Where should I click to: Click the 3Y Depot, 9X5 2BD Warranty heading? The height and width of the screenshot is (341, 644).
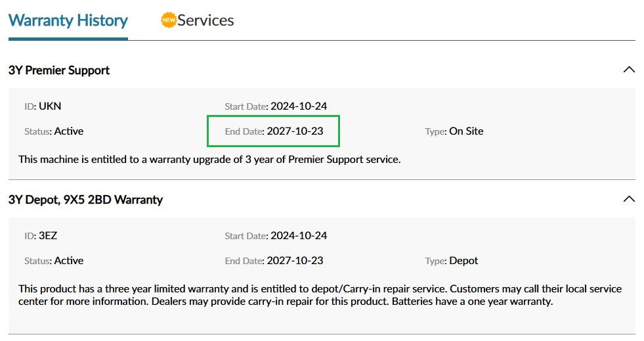tap(85, 200)
